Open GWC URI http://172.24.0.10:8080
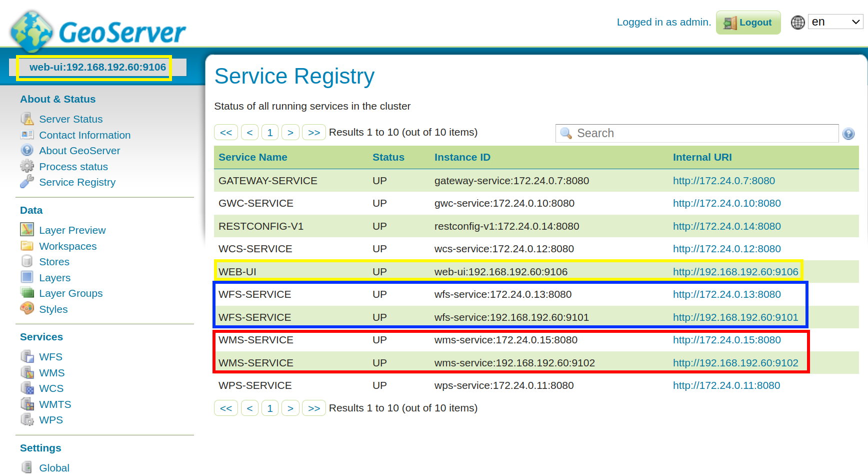This screenshot has height=474, width=868. coord(727,203)
